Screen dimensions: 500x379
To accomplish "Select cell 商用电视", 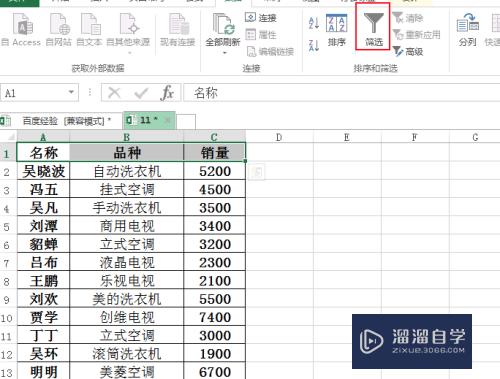I will point(127,226).
